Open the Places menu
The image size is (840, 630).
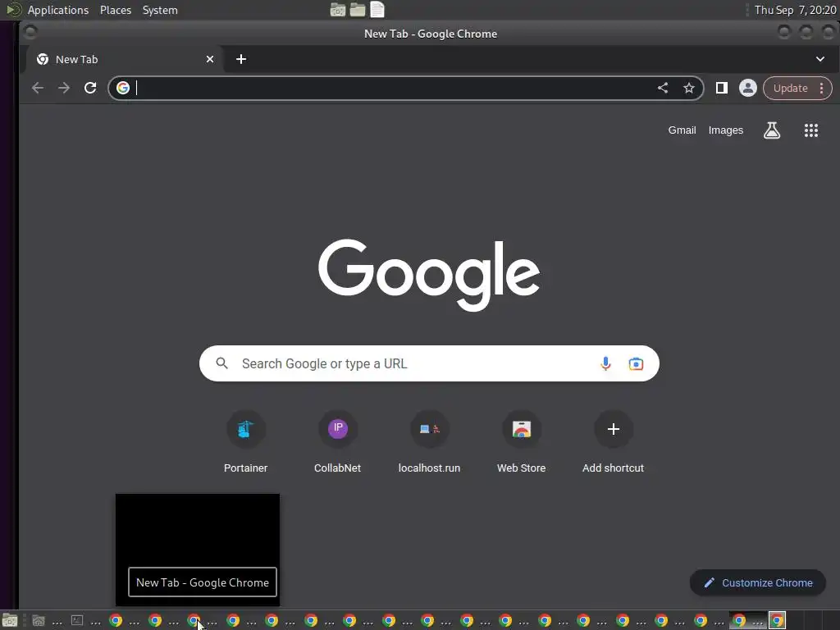click(x=116, y=10)
